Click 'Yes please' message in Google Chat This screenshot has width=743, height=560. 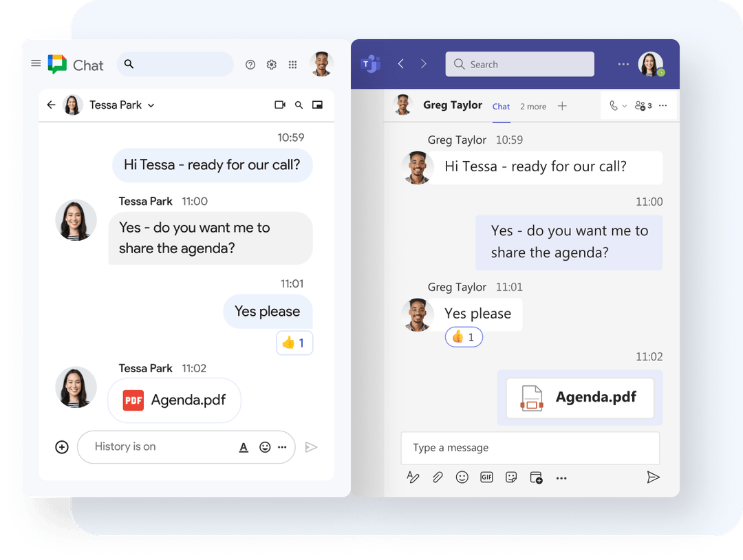268,311
